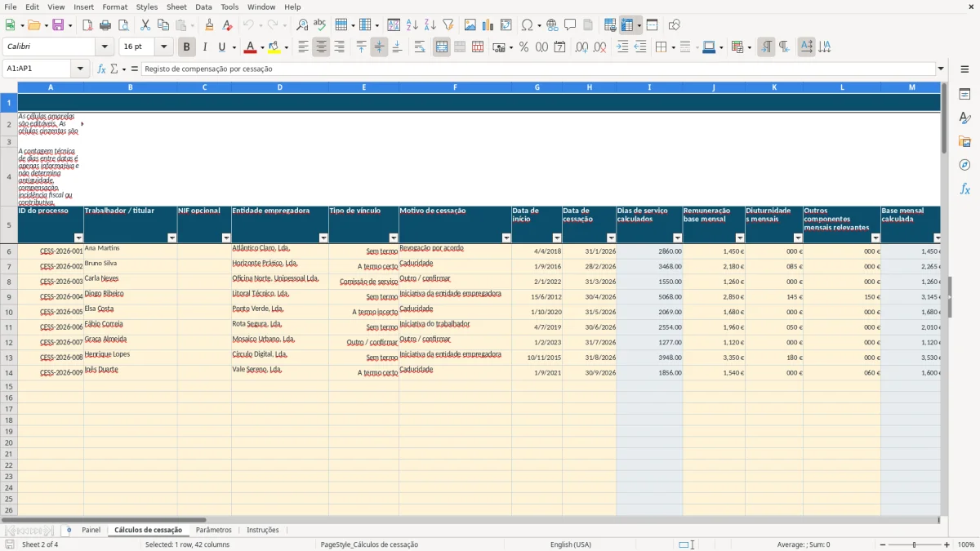Sort descending with Z-A icon
980x551 pixels.
pos(430,25)
